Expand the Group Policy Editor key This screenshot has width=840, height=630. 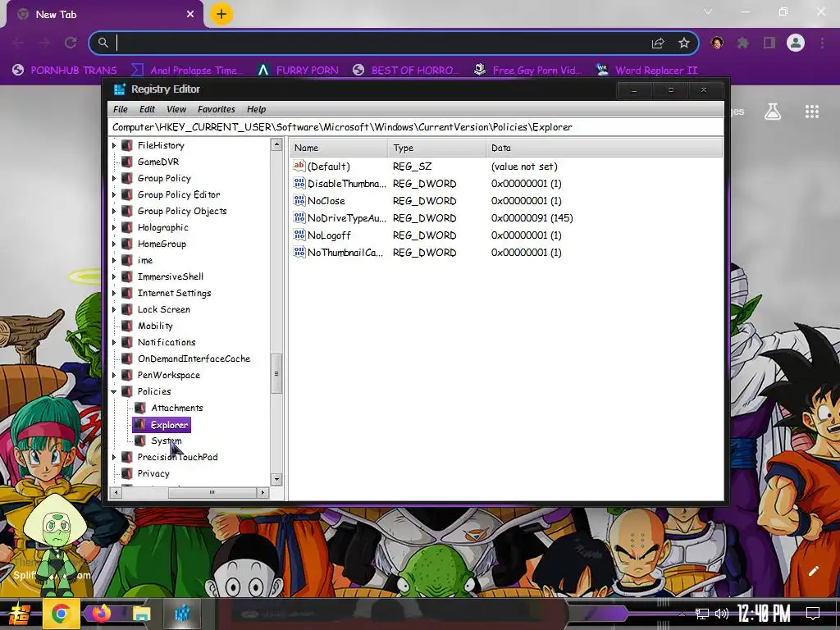[x=114, y=194]
